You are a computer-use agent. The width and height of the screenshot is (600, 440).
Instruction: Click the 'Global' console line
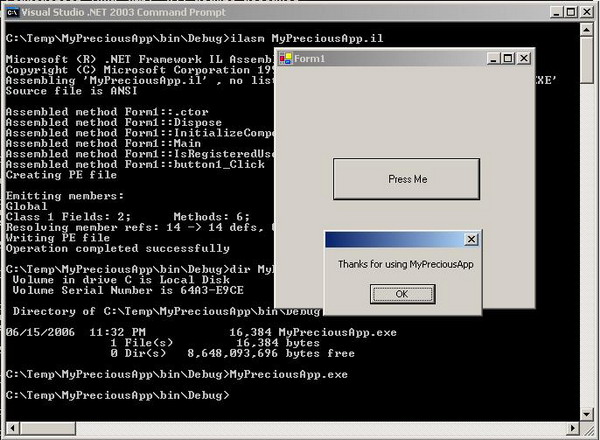tap(26, 207)
